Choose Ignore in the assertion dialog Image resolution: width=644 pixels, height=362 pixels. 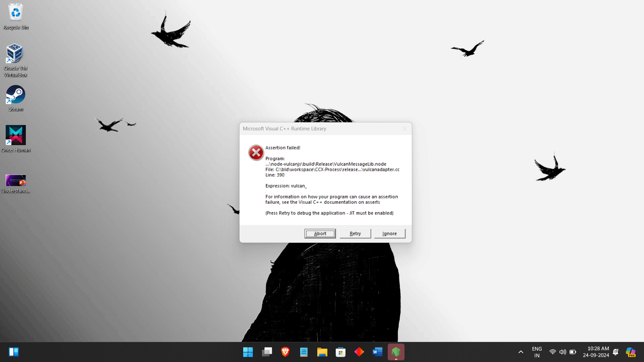(x=389, y=234)
